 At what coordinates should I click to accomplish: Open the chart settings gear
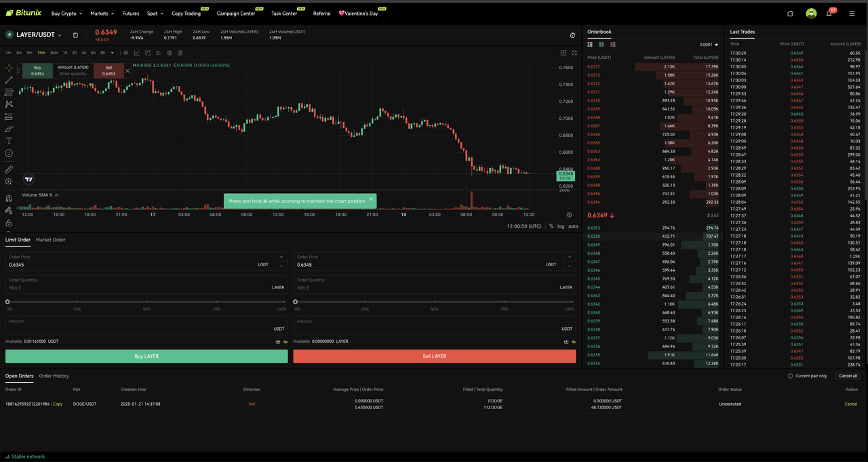(x=169, y=52)
